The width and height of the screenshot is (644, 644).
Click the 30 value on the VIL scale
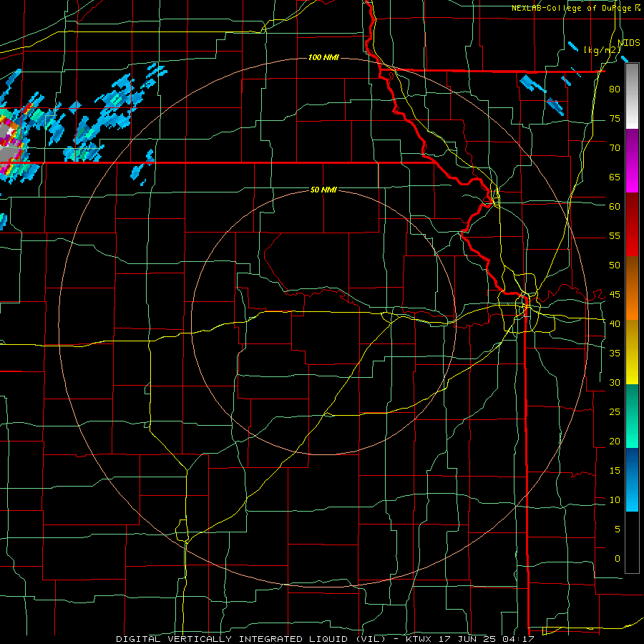pyautogui.click(x=615, y=383)
